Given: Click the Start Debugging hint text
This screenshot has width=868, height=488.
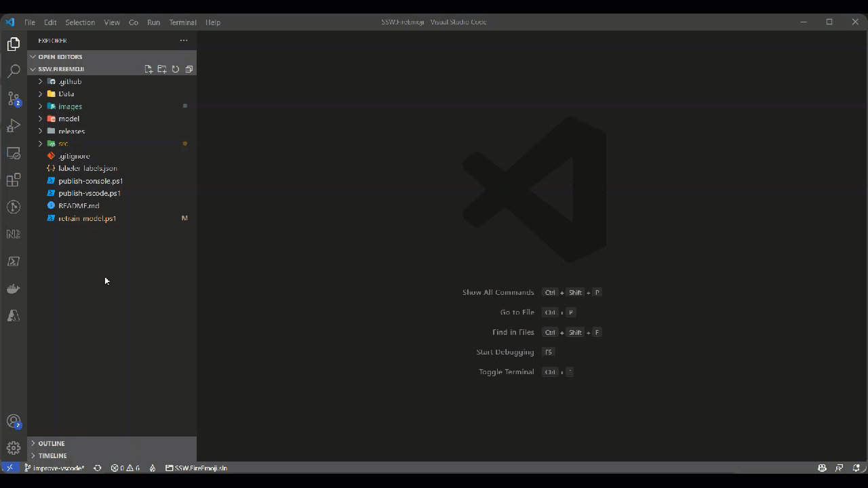Looking at the screenshot, I should [506, 352].
